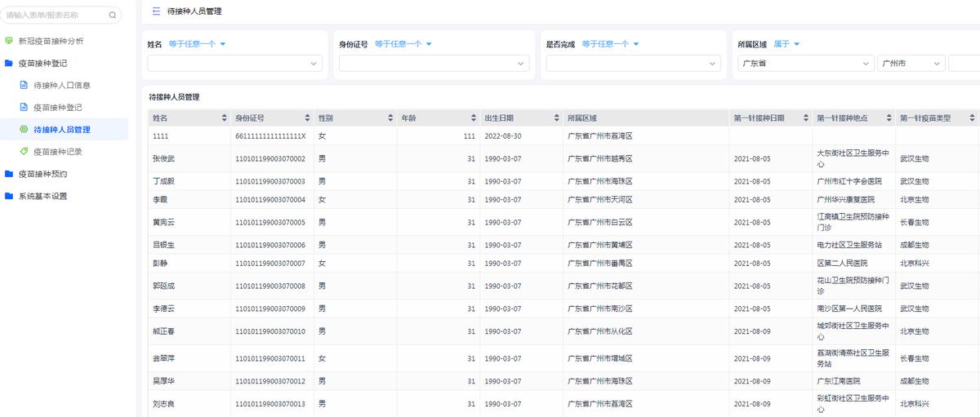
Task: Click the 疫苗接种登记 sub-item document icon
Action: (x=24, y=107)
